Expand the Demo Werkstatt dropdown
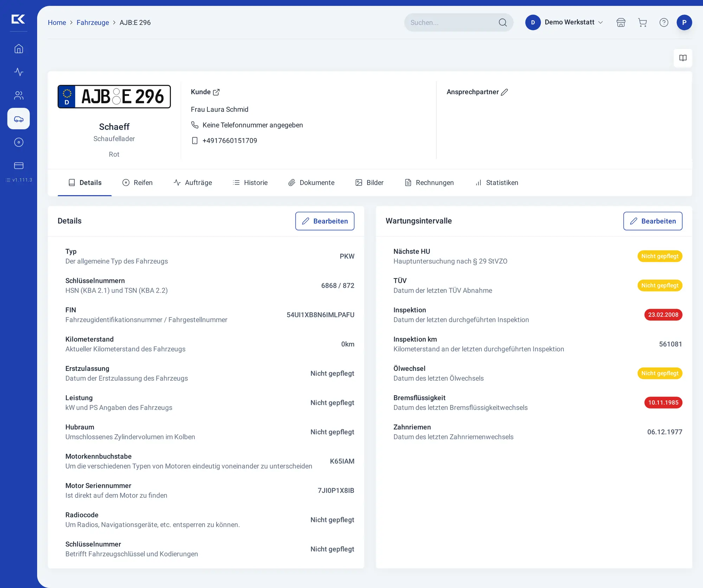The image size is (703, 588). tap(564, 22)
